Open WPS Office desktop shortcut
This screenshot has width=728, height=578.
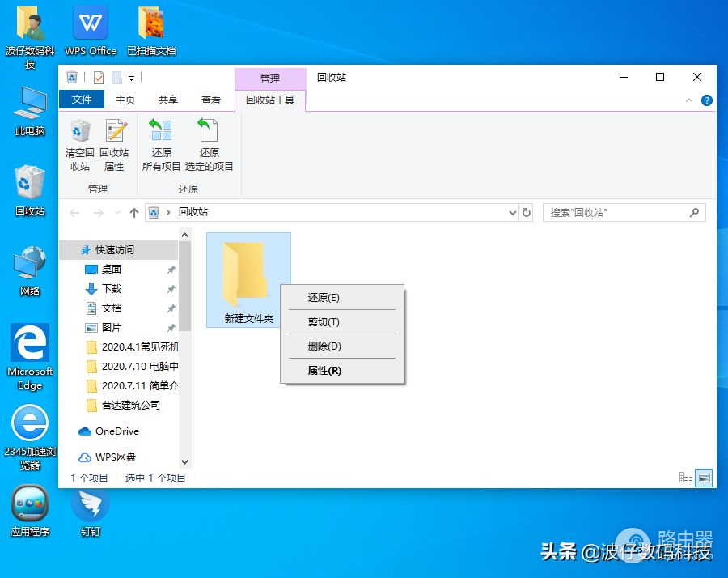(91, 31)
